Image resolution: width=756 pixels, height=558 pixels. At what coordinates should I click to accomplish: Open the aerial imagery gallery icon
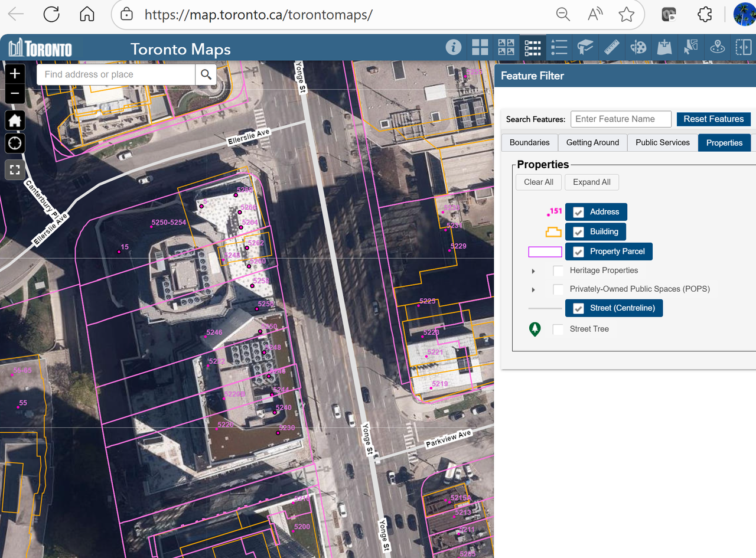[x=506, y=47]
